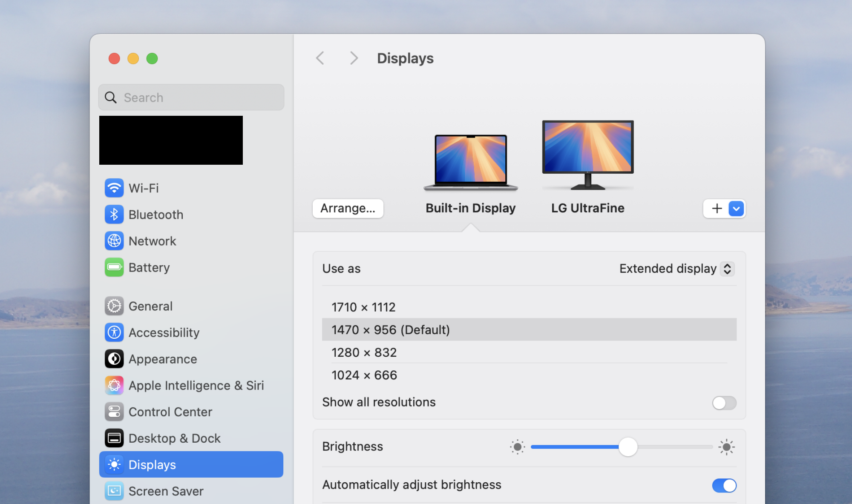Click into the Search field
Screen dimensions: 852x504
tap(191, 97)
